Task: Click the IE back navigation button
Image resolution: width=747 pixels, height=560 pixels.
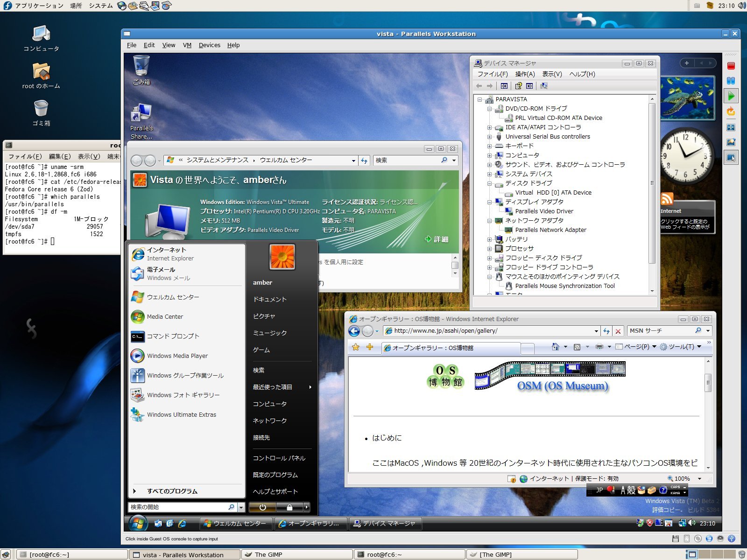Action: click(354, 331)
